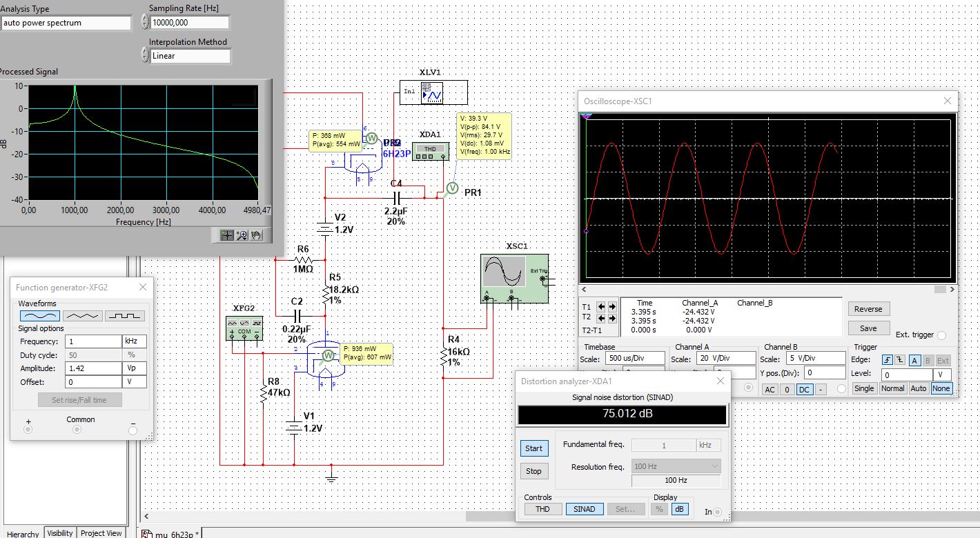Click the graph zoom tool icon

242,235
